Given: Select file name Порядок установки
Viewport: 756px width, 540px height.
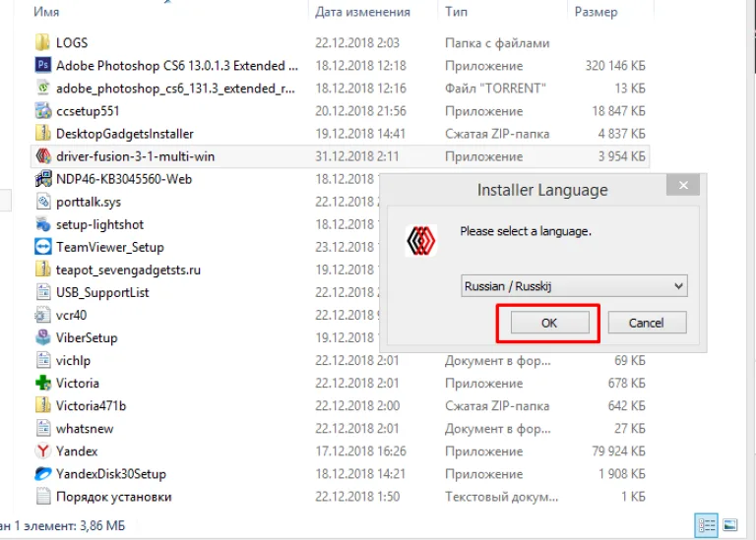Looking at the screenshot, I should click(x=114, y=497).
